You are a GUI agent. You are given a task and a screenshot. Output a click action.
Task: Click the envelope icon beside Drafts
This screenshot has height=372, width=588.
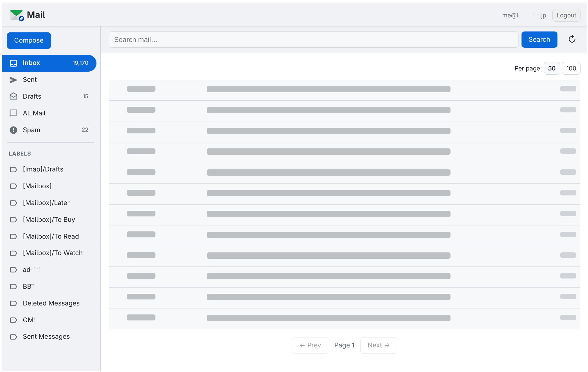[13, 96]
